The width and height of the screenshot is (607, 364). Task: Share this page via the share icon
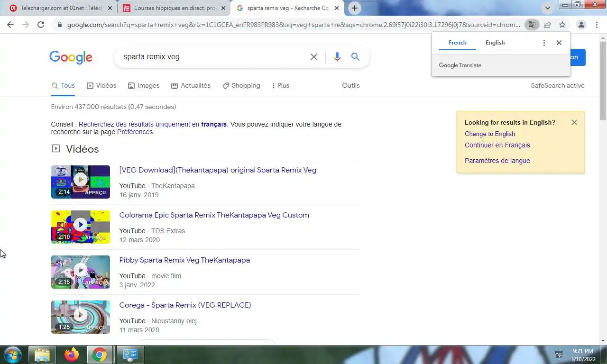(547, 25)
